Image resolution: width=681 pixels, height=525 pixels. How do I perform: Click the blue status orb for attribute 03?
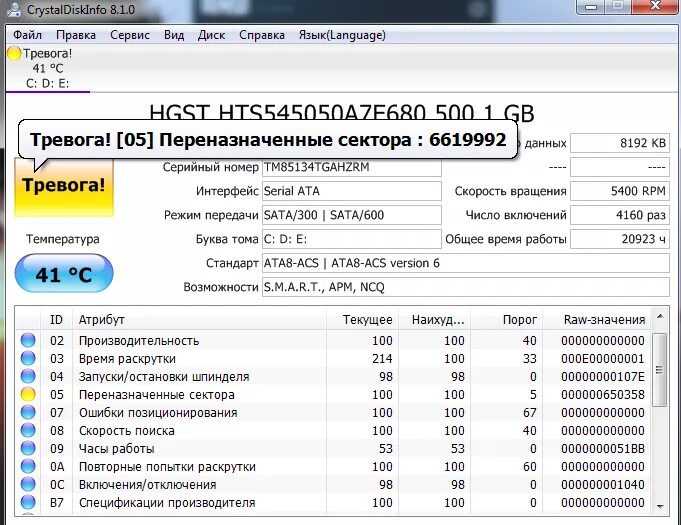click(x=28, y=358)
